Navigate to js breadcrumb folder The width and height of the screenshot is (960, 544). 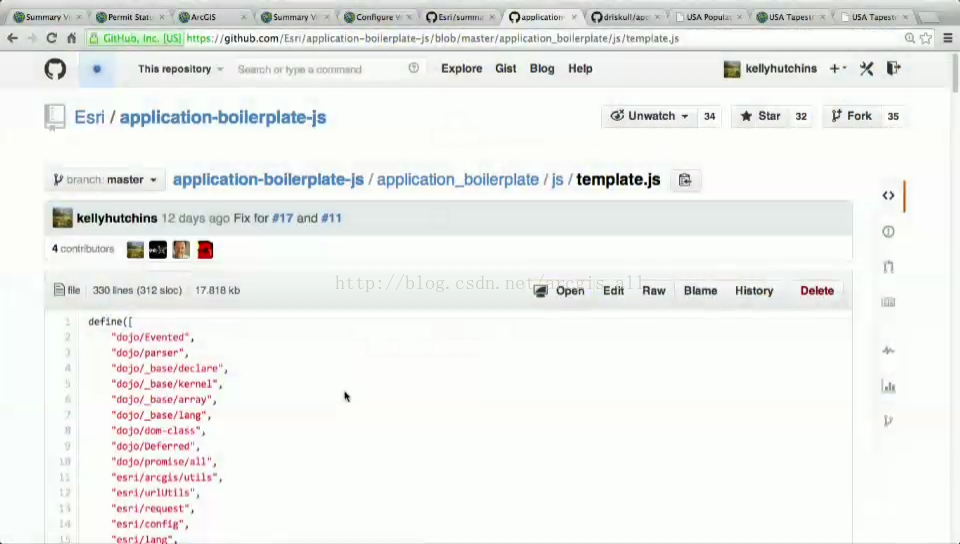point(557,179)
